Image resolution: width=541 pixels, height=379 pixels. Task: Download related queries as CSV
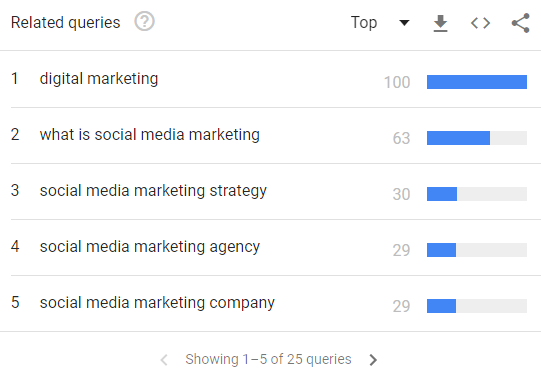point(440,23)
